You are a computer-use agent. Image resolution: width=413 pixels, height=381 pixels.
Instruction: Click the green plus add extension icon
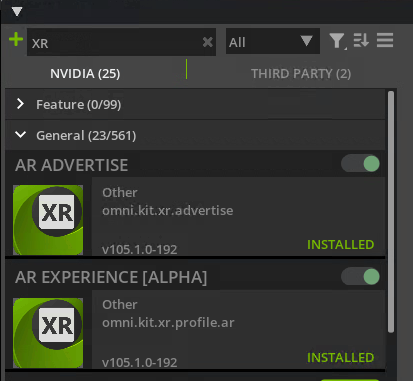click(16, 40)
